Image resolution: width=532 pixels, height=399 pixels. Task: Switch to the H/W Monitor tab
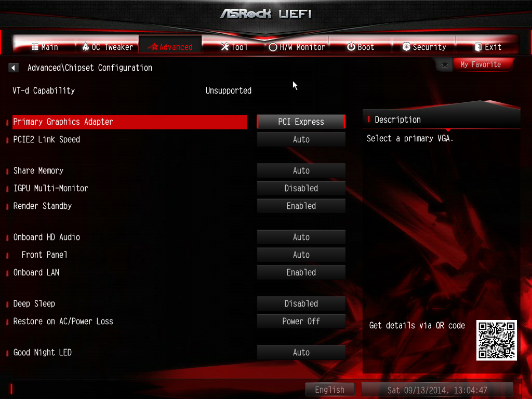297,47
